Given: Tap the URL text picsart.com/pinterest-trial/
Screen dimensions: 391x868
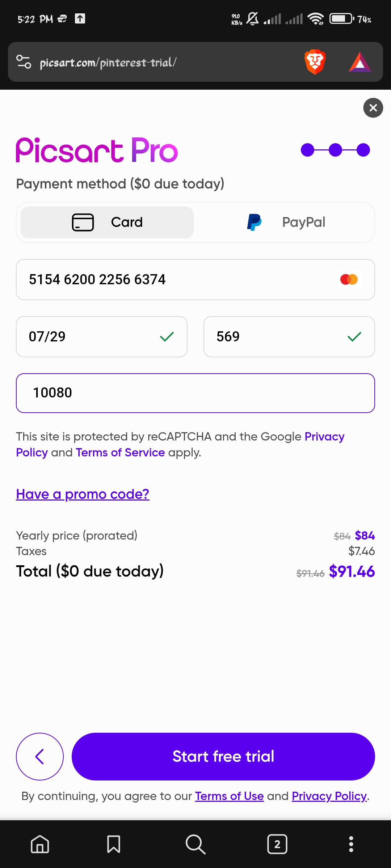Looking at the screenshot, I should [108, 63].
